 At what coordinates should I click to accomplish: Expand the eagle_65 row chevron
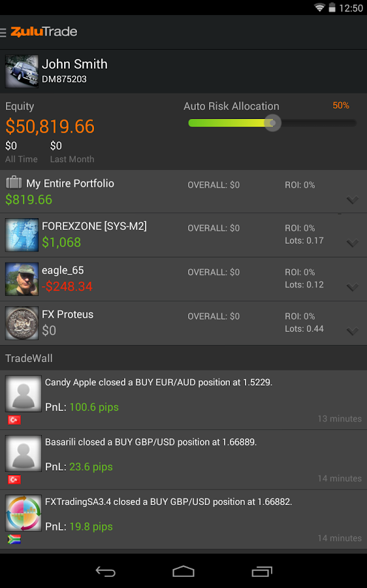point(353,287)
